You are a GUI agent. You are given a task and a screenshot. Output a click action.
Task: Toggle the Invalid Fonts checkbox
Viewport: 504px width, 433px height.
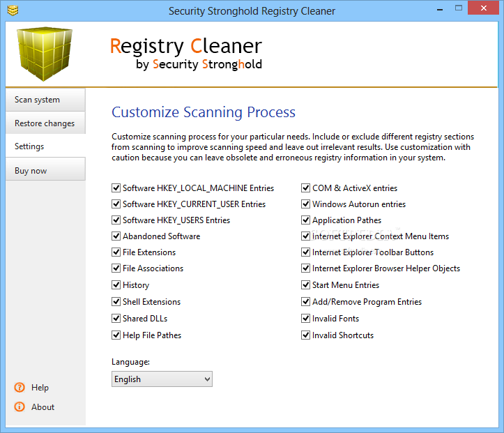click(306, 318)
